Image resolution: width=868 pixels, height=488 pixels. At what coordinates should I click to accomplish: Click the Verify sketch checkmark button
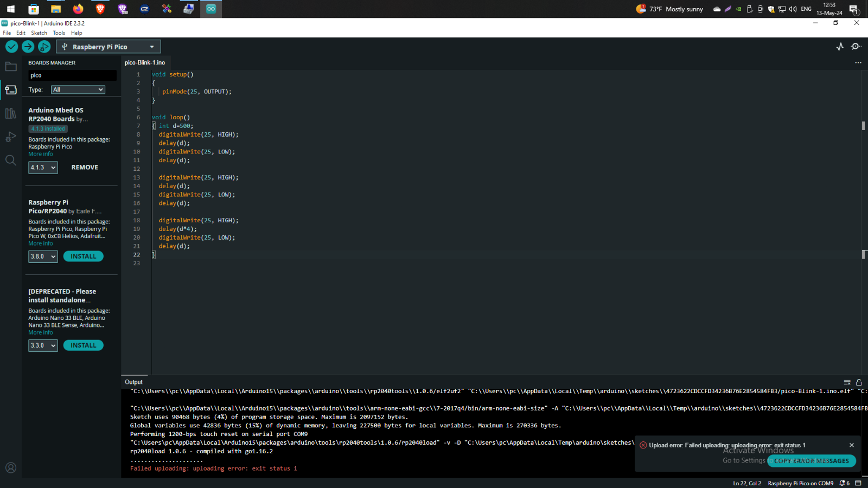click(11, 47)
